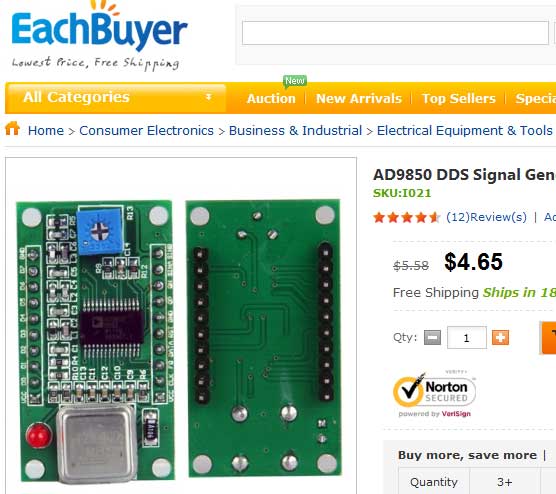Click the green New badge above Auction
The height and width of the screenshot is (494, 556).
point(295,81)
